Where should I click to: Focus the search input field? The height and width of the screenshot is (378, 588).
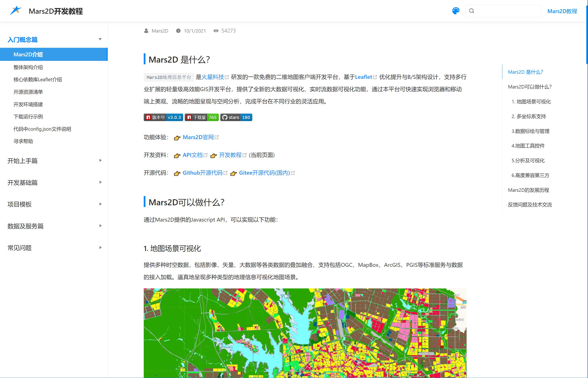click(x=503, y=11)
